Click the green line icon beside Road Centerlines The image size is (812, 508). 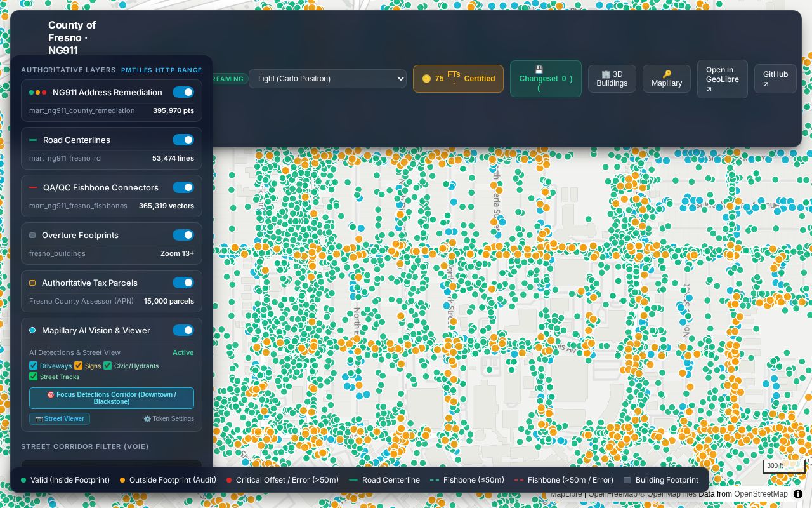pos(33,140)
